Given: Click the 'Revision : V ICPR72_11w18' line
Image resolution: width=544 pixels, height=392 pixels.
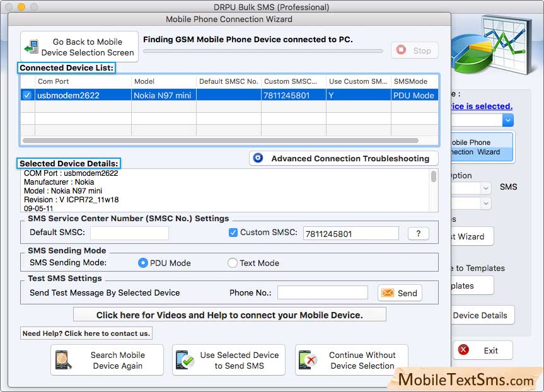Looking at the screenshot, I should tap(71, 200).
